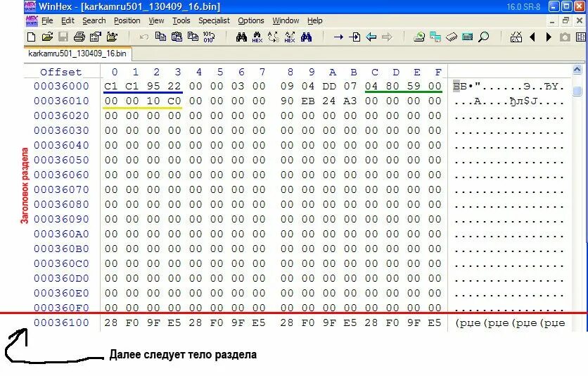Click the Undo arrow icon
The width and height of the screenshot is (588, 376).
(144, 37)
